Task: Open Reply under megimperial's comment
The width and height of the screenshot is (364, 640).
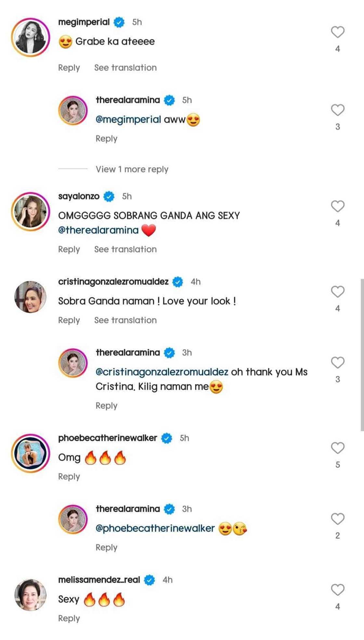Action: pyautogui.click(x=69, y=67)
